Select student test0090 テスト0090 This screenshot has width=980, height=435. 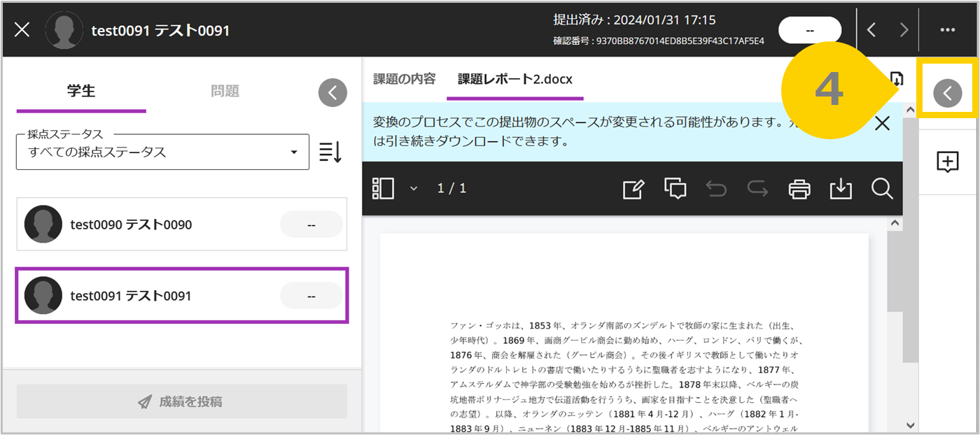[x=182, y=224]
